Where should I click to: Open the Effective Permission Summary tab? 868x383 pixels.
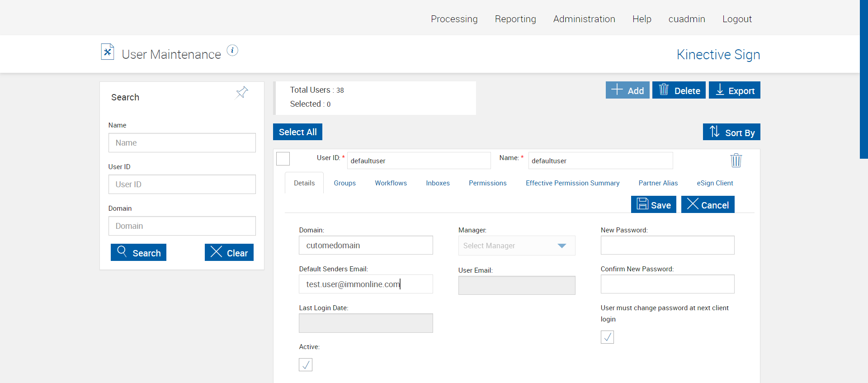(572, 183)
